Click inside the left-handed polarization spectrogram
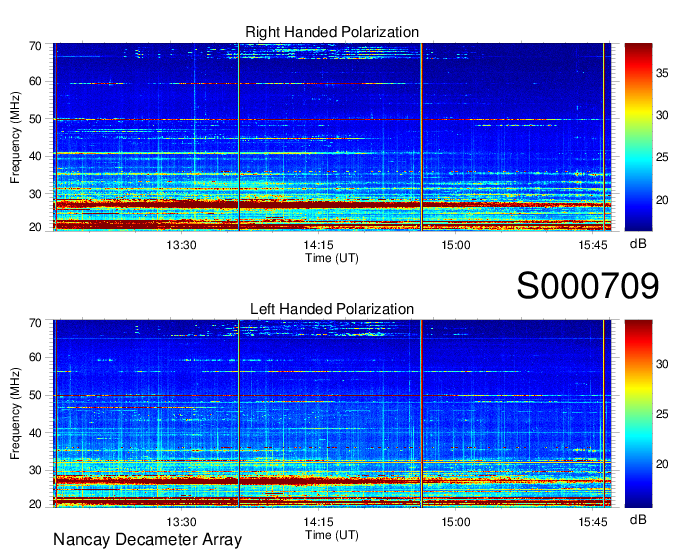This screenshot has width=680, height=552. [332, 414]
